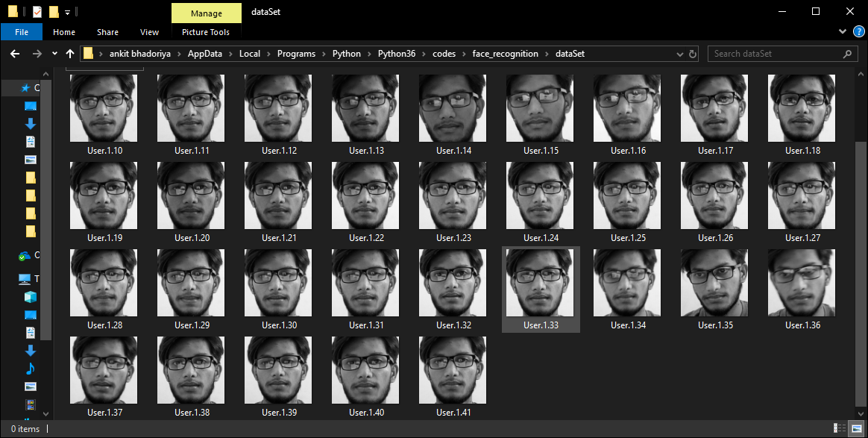868x438 pixels.
Task: Navigate to Programs in the address bar
Action: [296, 54]
